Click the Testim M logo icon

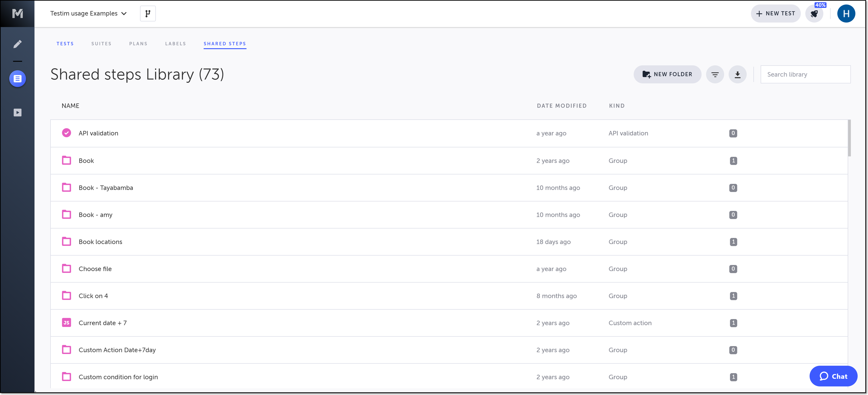click(17, 14)
